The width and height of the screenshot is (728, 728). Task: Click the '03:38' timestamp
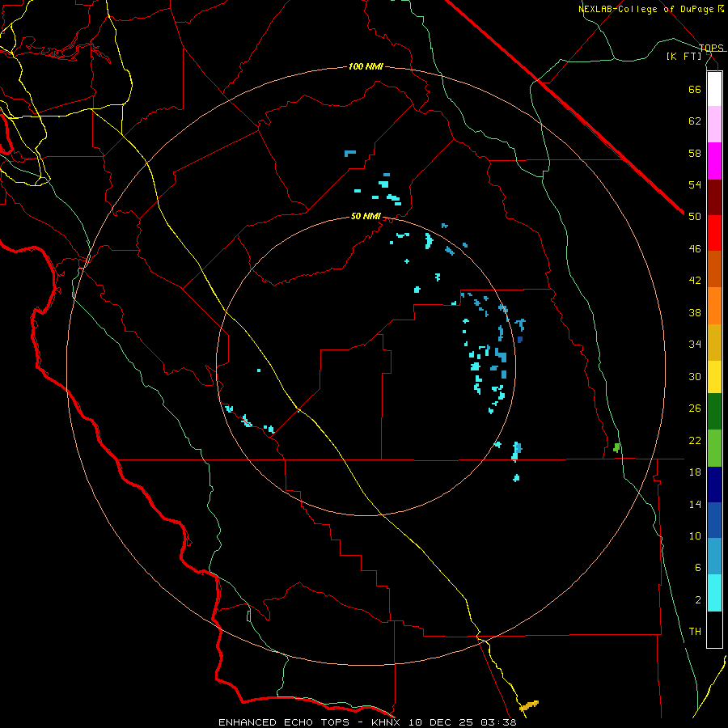pos(498,722)
